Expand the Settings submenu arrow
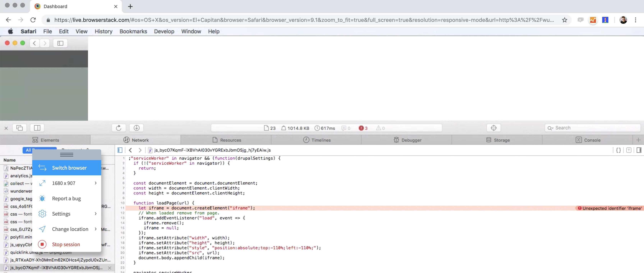The height and width of the screenshot is (273, 644). [x=95, y=213]
